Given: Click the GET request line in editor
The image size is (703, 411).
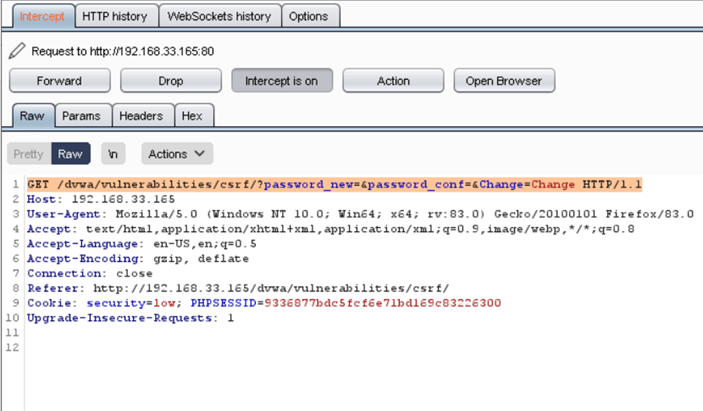Looking at the screenshot, I should (x=334, y=184).
